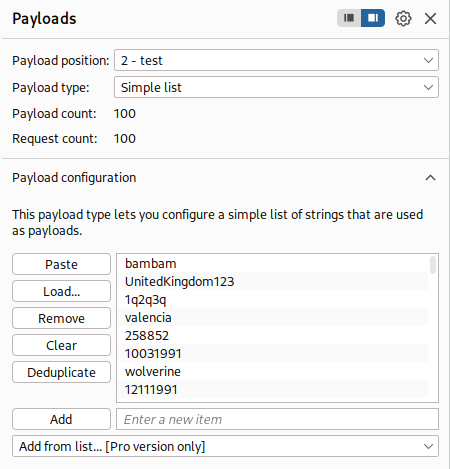This screenshot has height=469, width=450.
Task: Select payload '10031991' in the list
Action: pyautogui.click(x=273, y=354)
